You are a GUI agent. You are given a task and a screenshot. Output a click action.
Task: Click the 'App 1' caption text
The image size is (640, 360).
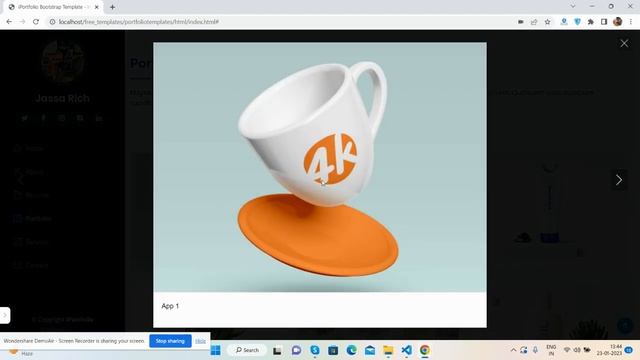point(170,306)
